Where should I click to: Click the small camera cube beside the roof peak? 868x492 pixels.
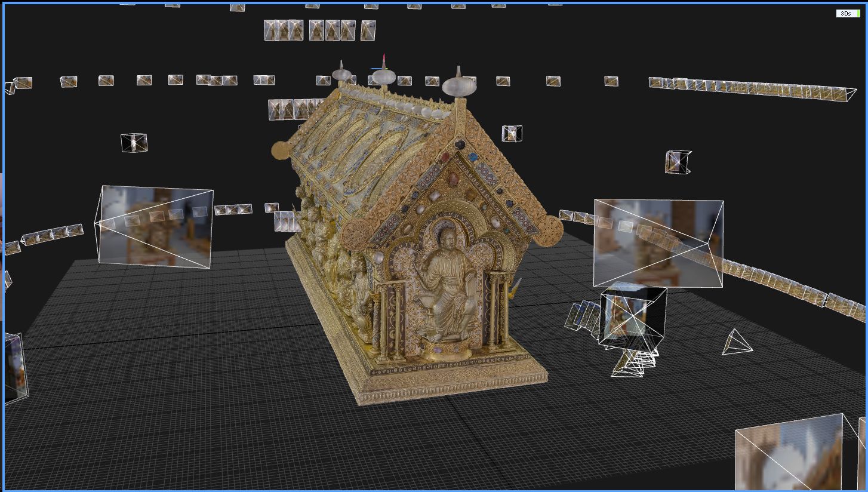coord(512,133)
